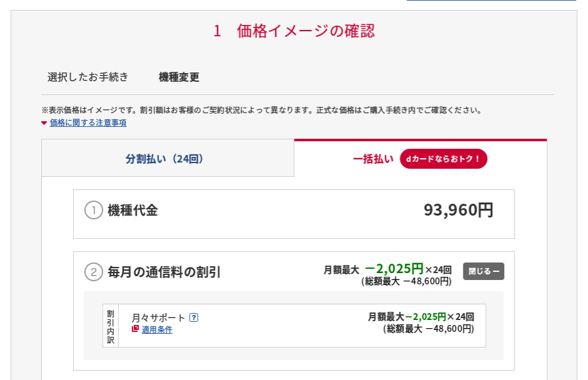Click the green −2,025円 monthly discount amount
588x380 pixels.
pyautogui.click(x=393, y=268)
